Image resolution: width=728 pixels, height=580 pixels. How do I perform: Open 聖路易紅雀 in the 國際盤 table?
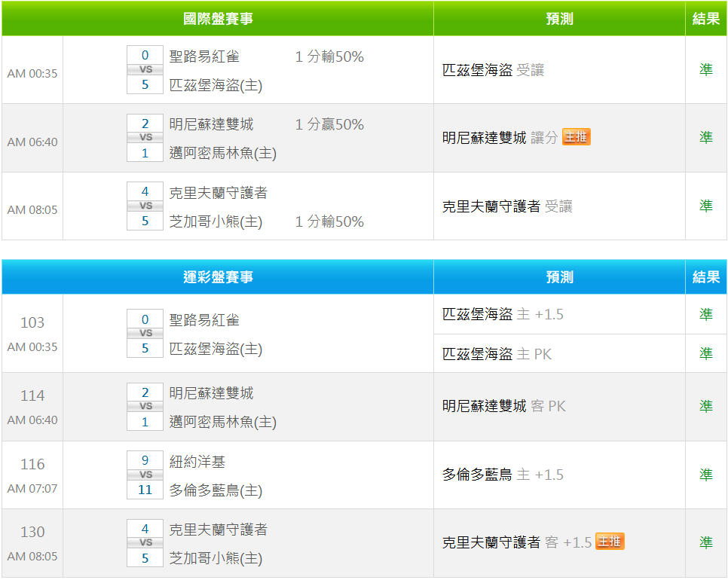204,56
